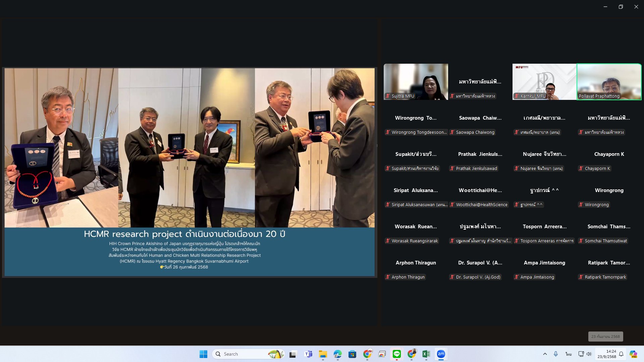Open File Explorer taskbar icon

tap(323, 354)
